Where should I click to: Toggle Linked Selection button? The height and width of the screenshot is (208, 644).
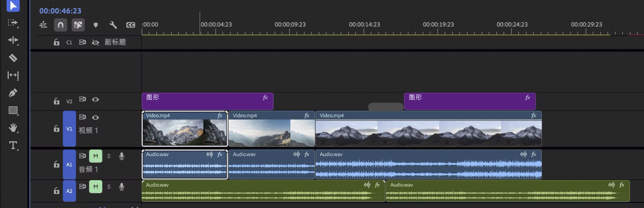pyautogui.click(x=78, y=25)
